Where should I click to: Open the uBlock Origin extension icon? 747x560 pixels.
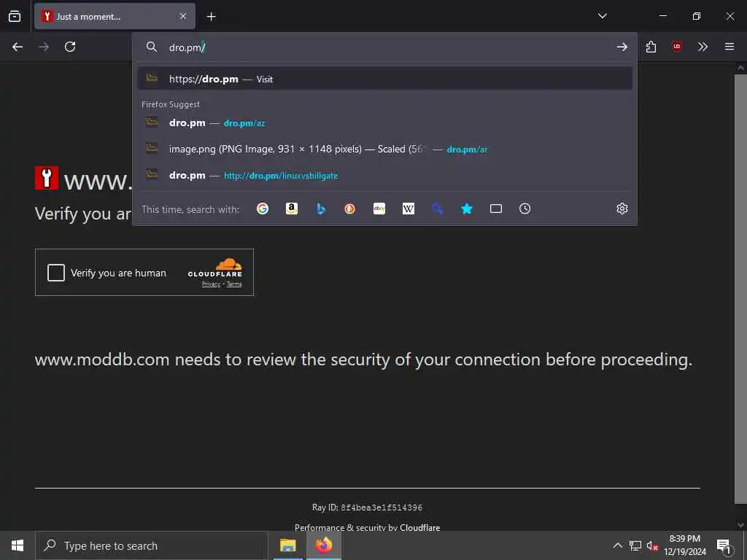676,47
